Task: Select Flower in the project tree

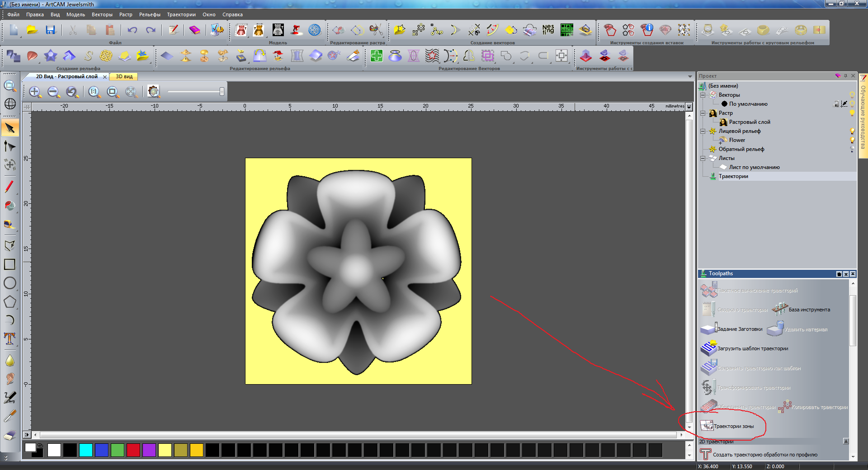Action: (737, 140)
